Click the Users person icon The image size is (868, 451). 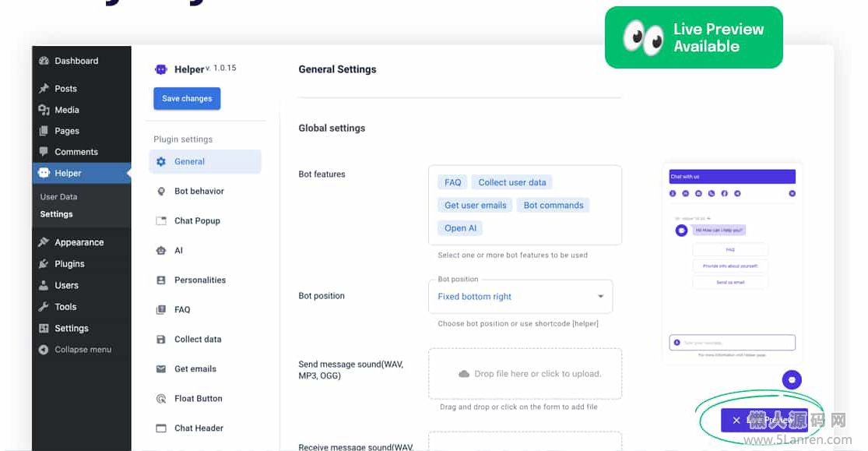(44, 285)
